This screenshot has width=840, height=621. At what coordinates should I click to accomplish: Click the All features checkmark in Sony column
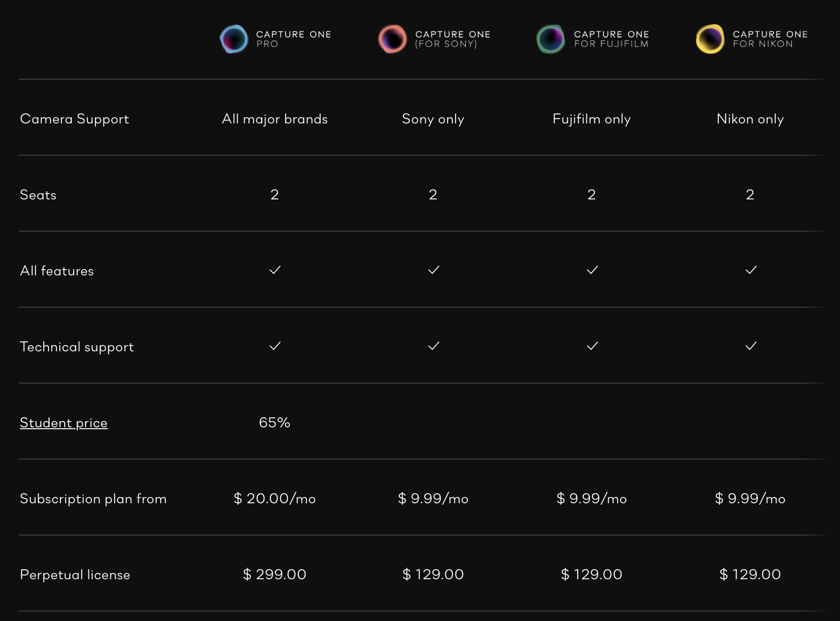click(434, 270)
